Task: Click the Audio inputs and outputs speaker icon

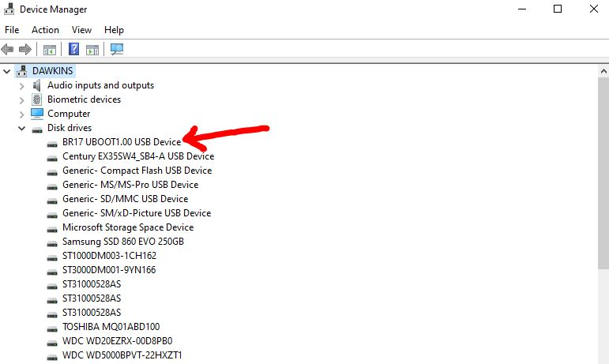Action: [x=37, y=85]
